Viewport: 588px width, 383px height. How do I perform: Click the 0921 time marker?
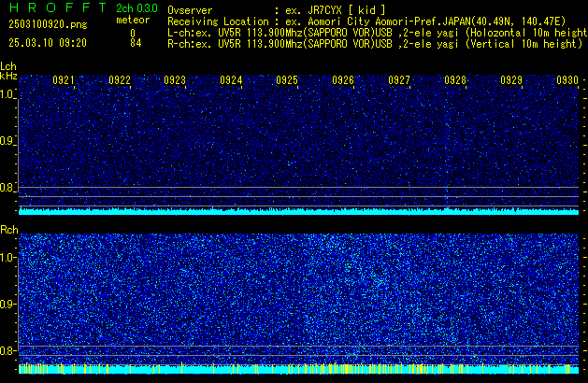click(64, 80)
